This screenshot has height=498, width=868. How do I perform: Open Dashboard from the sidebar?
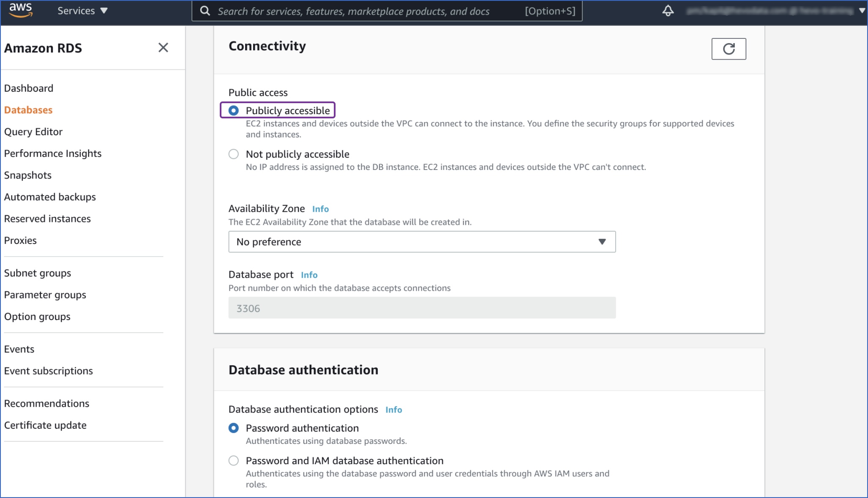coord(28,88)
